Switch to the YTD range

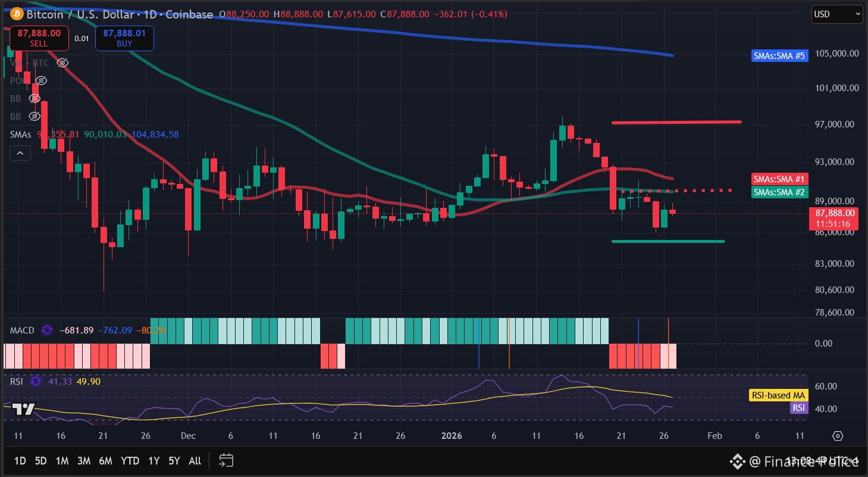130,460
